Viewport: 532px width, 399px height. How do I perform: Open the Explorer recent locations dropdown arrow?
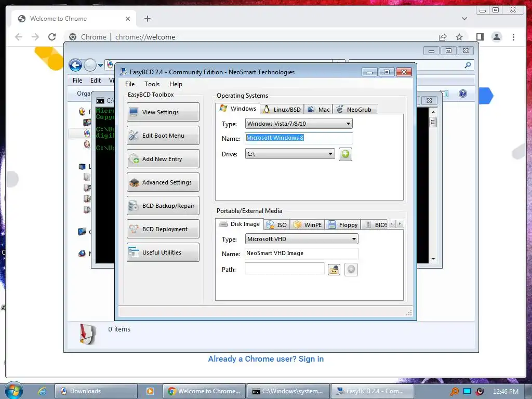[x=100, y=65]
